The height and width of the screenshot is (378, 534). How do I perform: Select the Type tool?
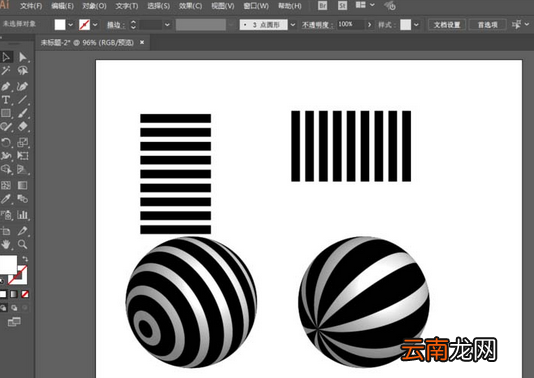6,99
